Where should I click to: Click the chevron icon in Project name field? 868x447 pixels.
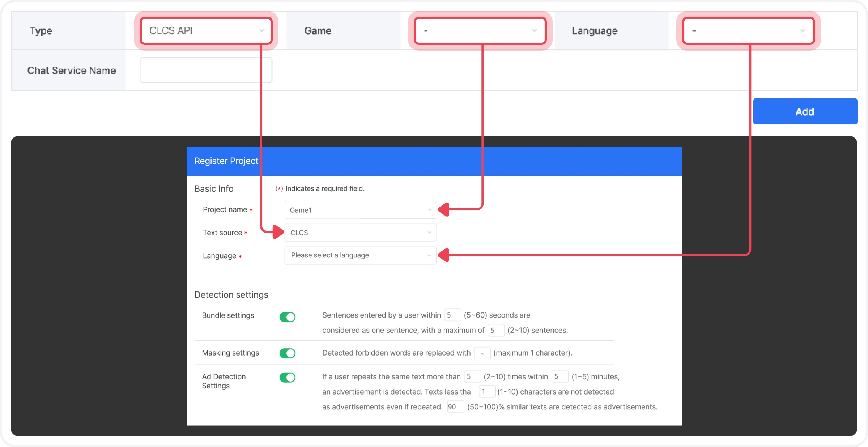pyautogui.click(x=429, y=210)
